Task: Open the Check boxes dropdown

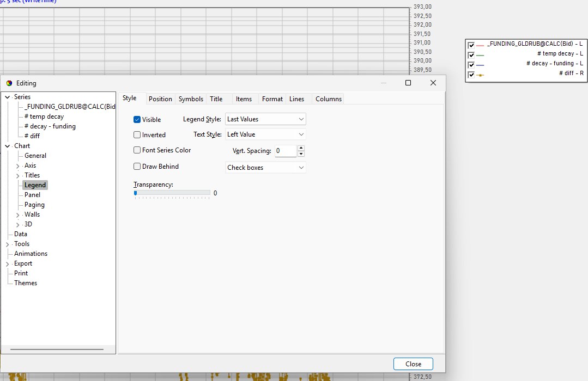Action: [265, 168]
